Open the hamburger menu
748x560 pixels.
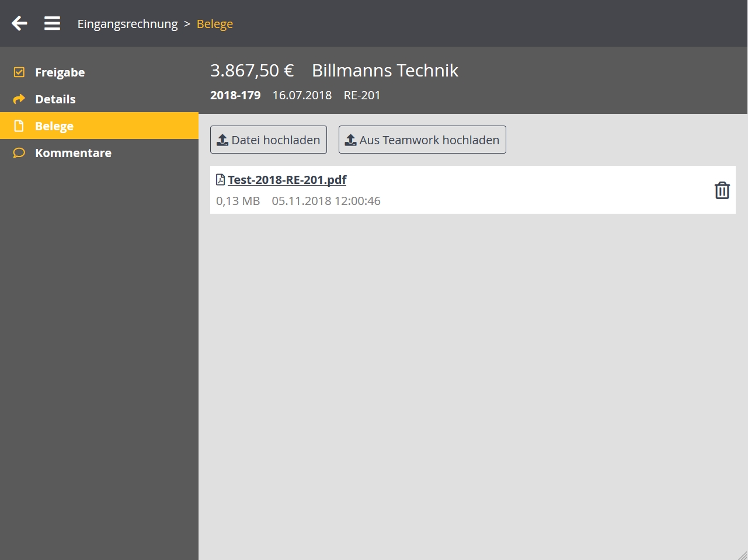52,23
